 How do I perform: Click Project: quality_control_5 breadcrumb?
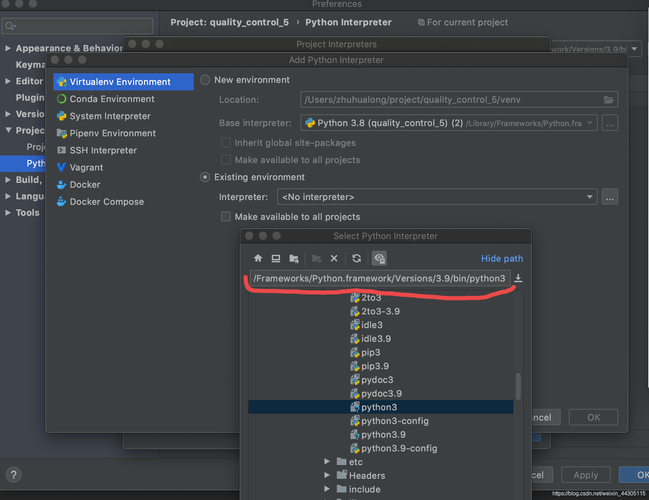tap(229, 22)
